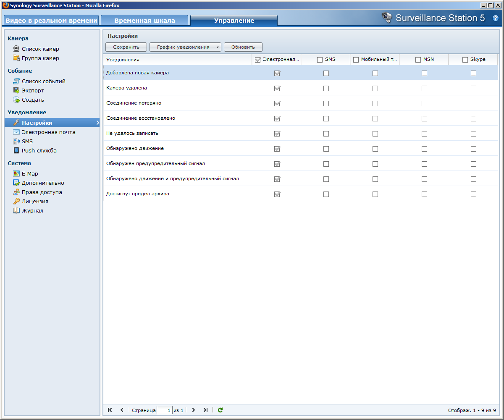Toggle Skype column header checkbox
Image resolution: width=504 pixels, height=420 pixels.
tap(465, 60)
